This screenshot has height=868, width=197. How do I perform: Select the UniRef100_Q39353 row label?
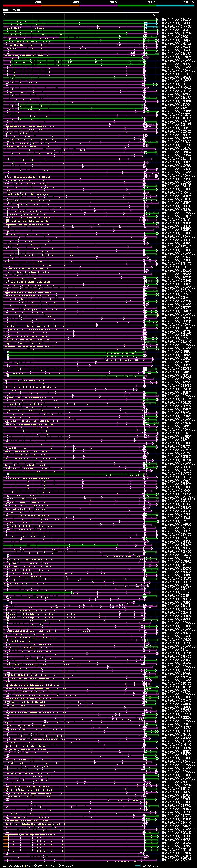177,47
